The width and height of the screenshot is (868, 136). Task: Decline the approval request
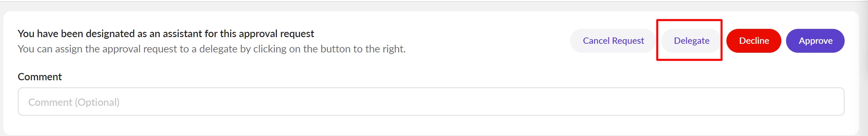(753, 41)
